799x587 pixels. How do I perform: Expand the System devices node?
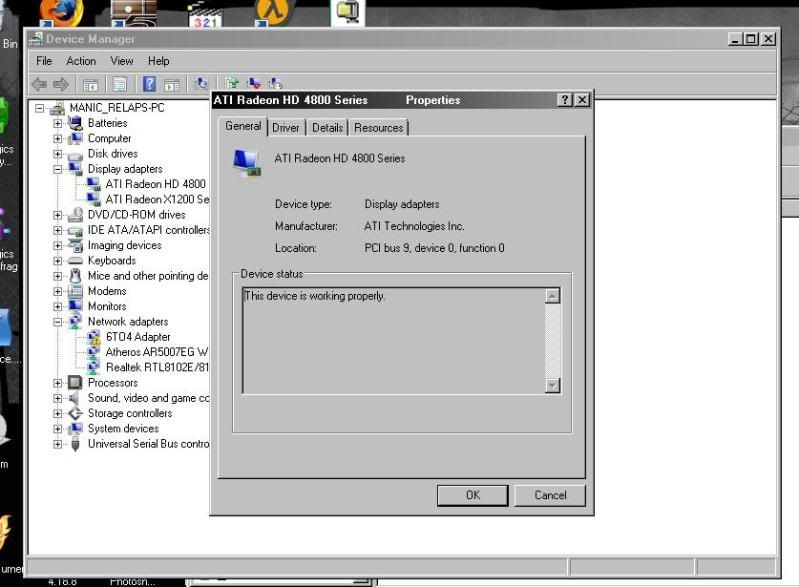click(58, 429)
